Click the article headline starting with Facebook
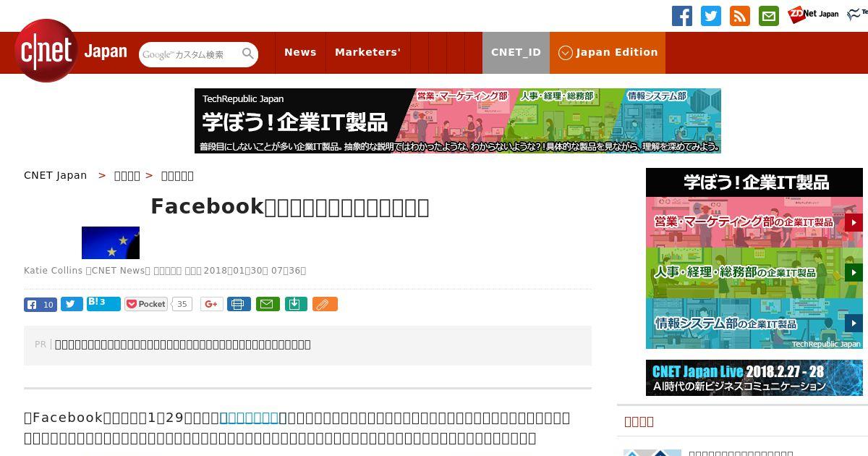This screenshot has height=456, width=868. pos(290,207)
